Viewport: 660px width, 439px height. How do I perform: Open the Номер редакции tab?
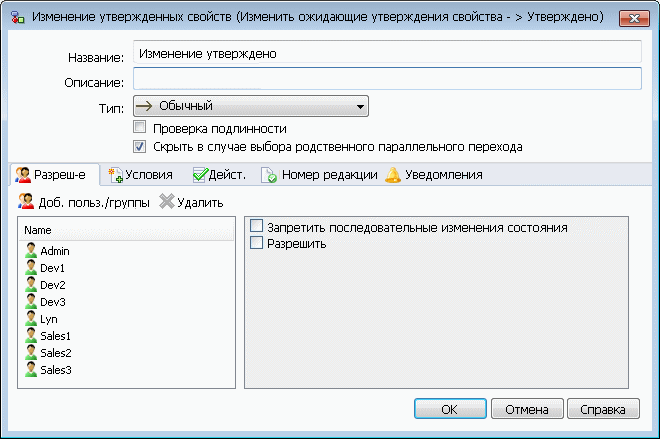[319, 175]
